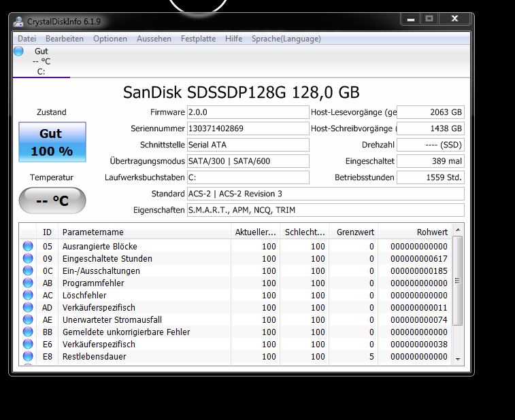Click the Seriennummer field 130371402869
The image size is (515, 420).
point(248,128)
